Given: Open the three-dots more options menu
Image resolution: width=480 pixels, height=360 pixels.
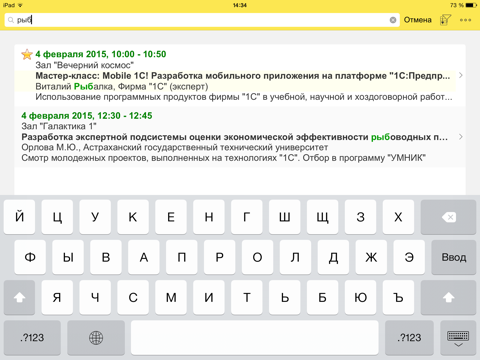Looking at the screenshot, I should [465, 20].
